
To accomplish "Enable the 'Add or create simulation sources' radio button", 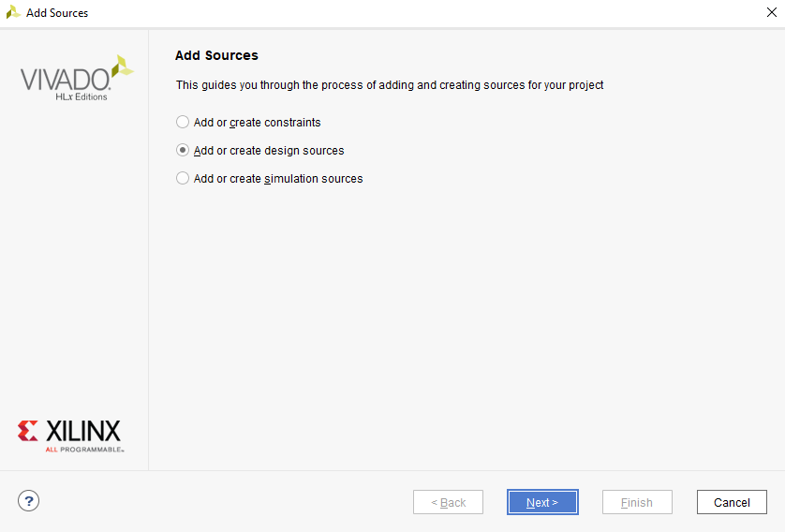I will pos(183,178).
